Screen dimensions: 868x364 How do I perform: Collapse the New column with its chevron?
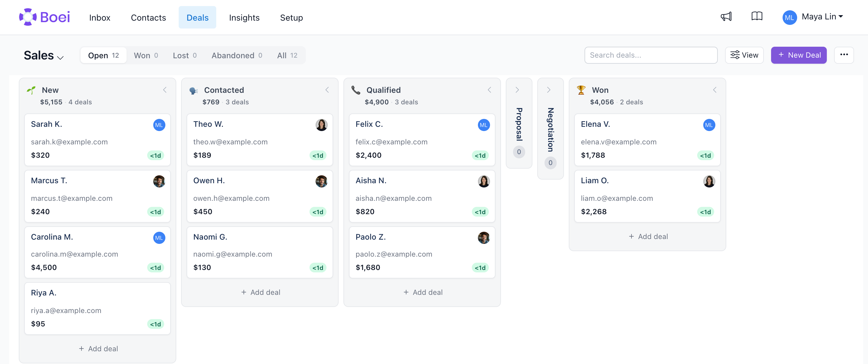tap(165, 90)
